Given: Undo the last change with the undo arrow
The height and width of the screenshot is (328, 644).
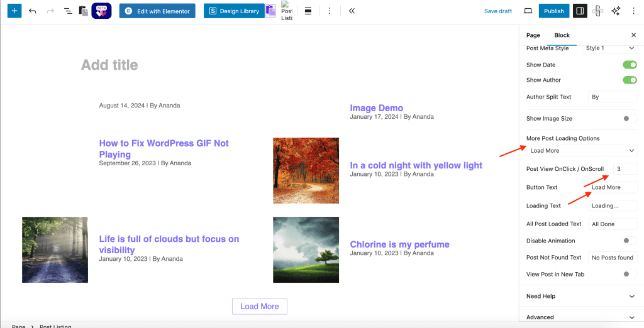Looking at the screenshot, I should click(x=33, y=11).
